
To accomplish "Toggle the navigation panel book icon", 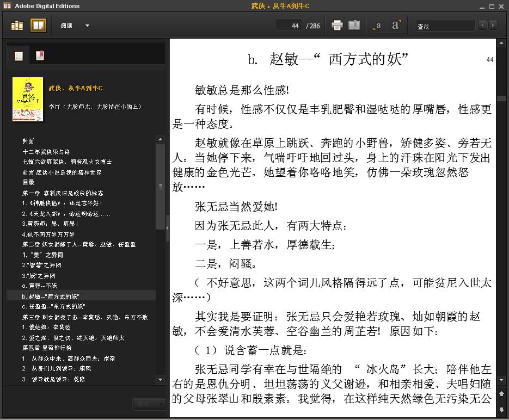I will coord(354,25).
